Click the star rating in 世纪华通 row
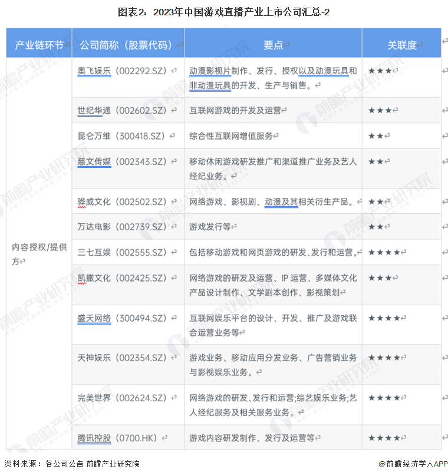This screenshot has width=448, height=476. pyautogui.click(x=380, y=111)
